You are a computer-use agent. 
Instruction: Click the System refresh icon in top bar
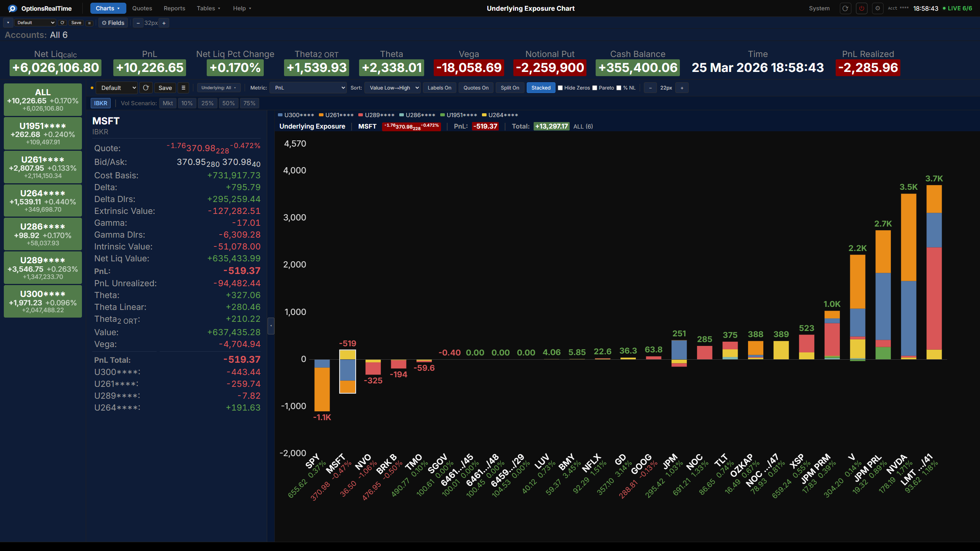[x=845, y=8]
